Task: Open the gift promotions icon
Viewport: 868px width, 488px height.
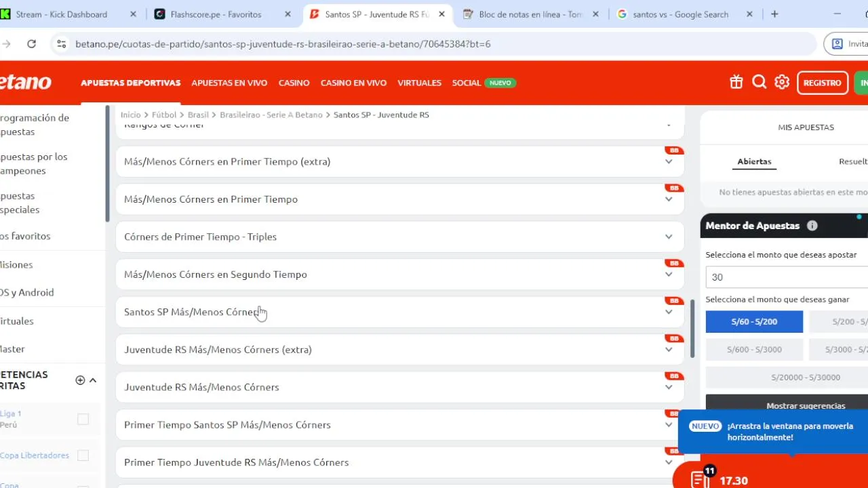Action: [736, 82]
